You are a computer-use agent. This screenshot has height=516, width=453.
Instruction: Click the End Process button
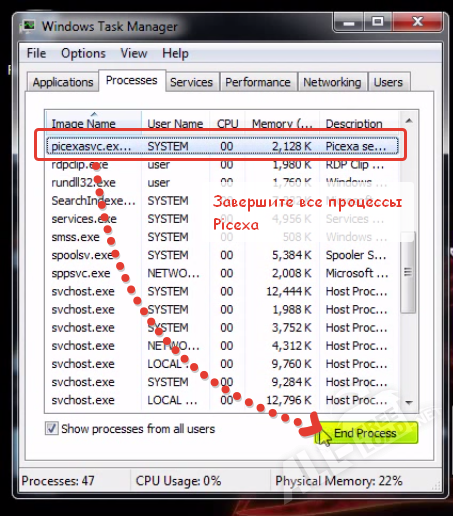coord(366,433)
